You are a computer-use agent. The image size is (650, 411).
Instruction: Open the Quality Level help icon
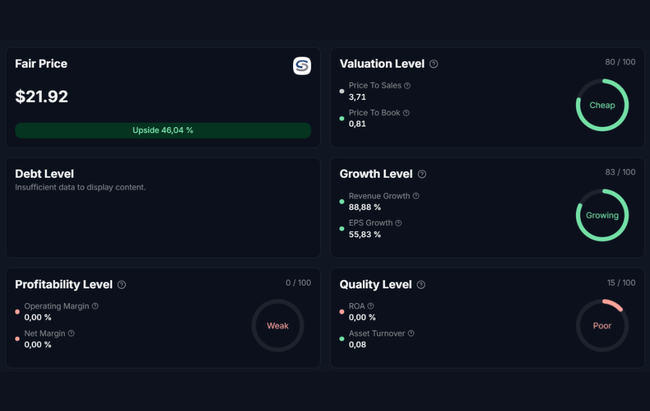pos(421,285)
